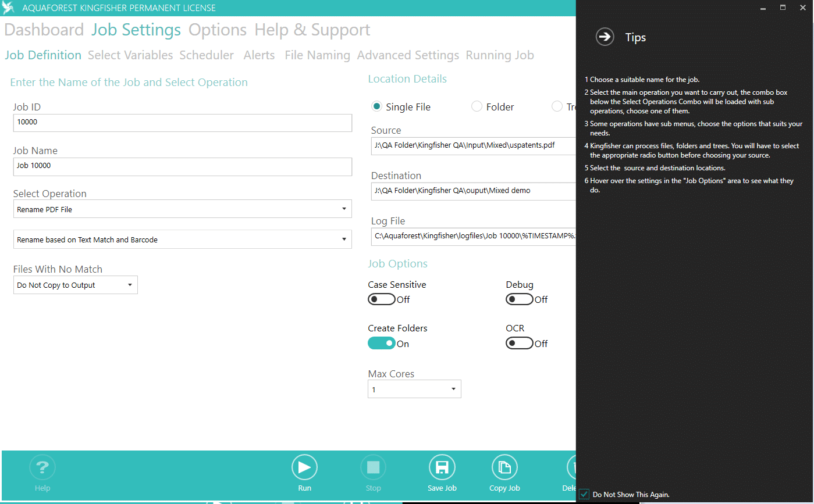Click the Run job play icon
Screen dimensions: 814x504
(304, 467)
